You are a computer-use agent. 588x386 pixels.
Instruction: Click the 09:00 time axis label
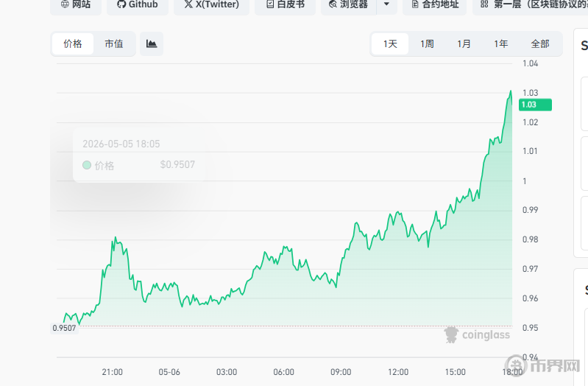point(341,372)
